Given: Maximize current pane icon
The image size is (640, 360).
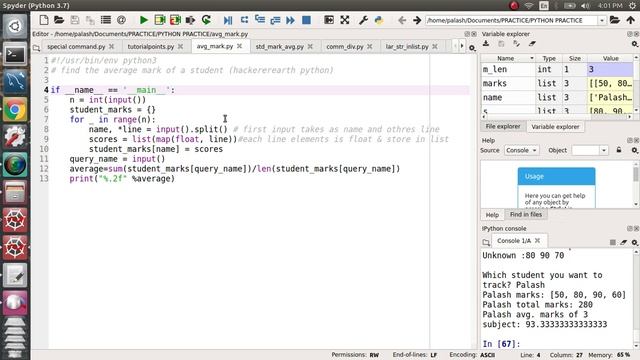Looking at the screenshot, I should point(329,20).
